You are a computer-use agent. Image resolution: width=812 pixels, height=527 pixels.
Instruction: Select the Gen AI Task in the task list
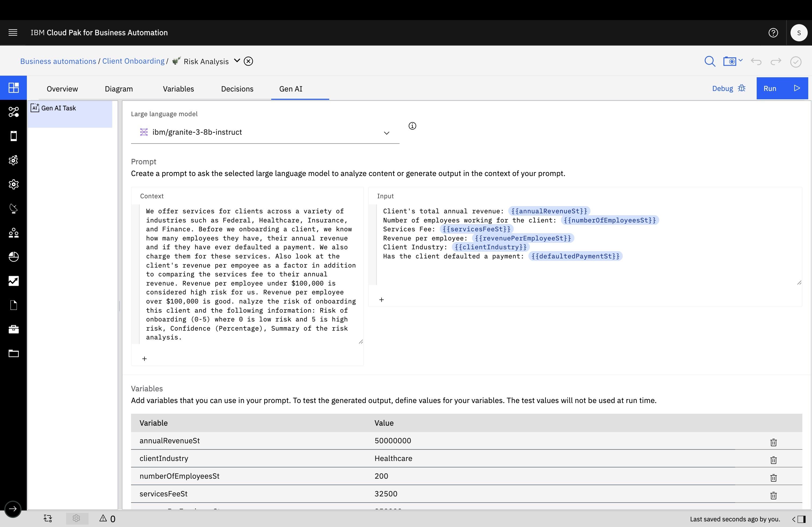pyautogui.click(x=59, y=108)
